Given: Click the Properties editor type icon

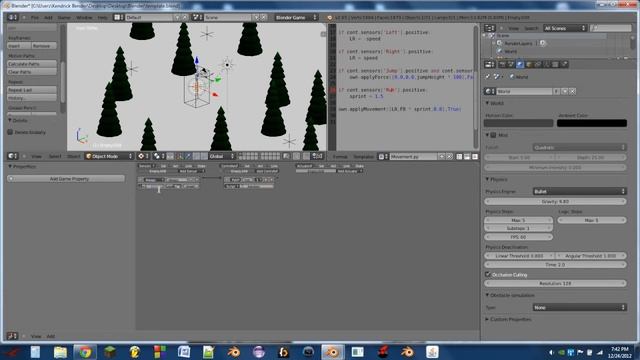Looking at the screenshot, I should coord(490,64).
